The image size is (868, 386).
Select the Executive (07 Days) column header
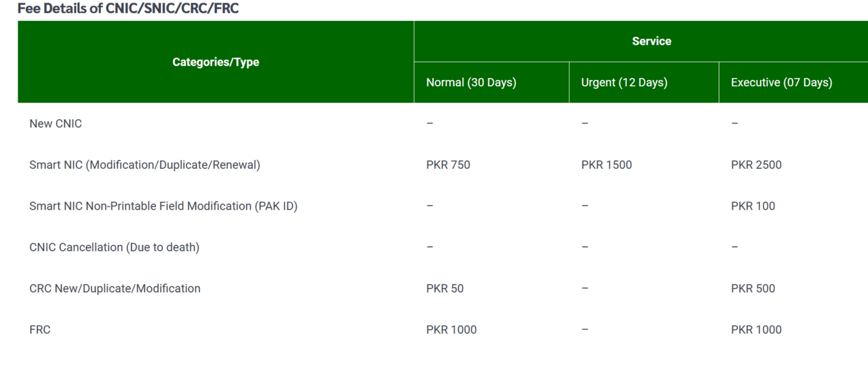pos(781,82)
